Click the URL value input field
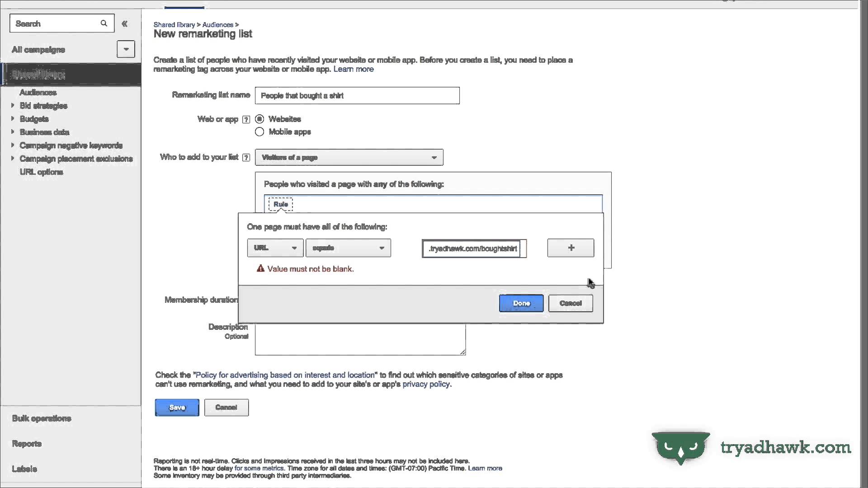Screen dimensions: 868x488 click(474, 249)
